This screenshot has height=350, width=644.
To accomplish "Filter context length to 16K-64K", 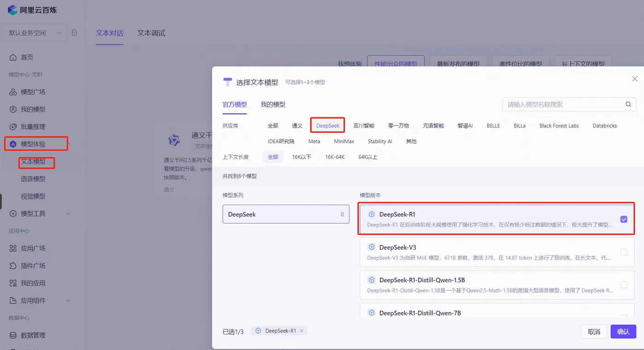I will 335,157.
